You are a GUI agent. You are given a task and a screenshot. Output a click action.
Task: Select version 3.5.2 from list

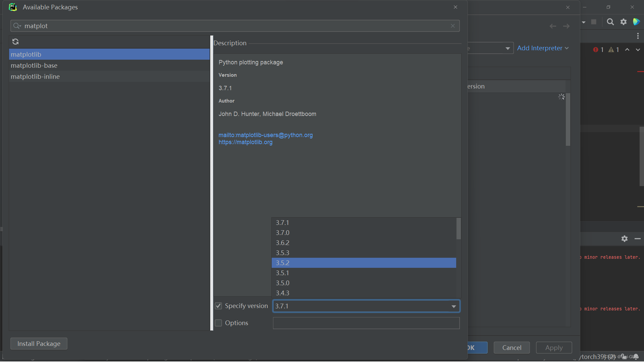coord(364,263)
